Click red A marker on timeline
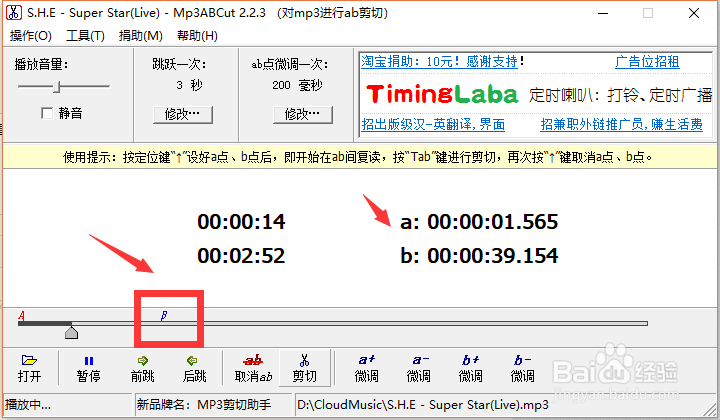Image resolution: width=720 pixels, height=420 pixels. coord(21,316)
